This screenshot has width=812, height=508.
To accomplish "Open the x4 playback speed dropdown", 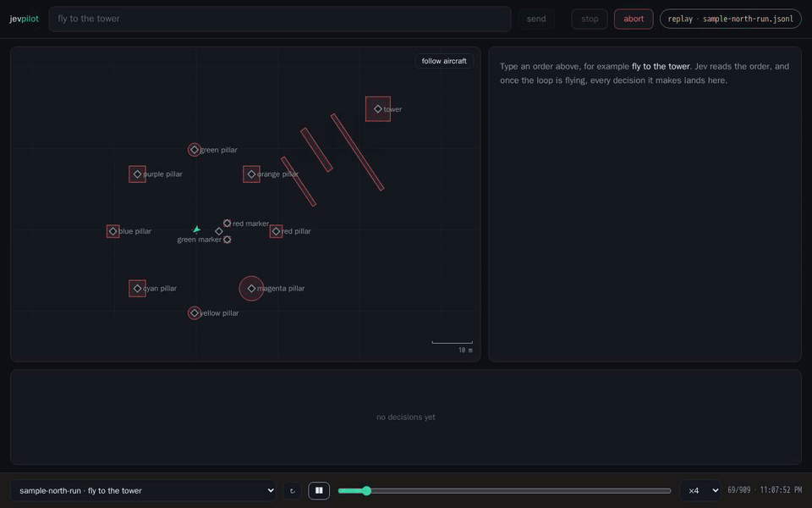I will (x=700, y=490).
